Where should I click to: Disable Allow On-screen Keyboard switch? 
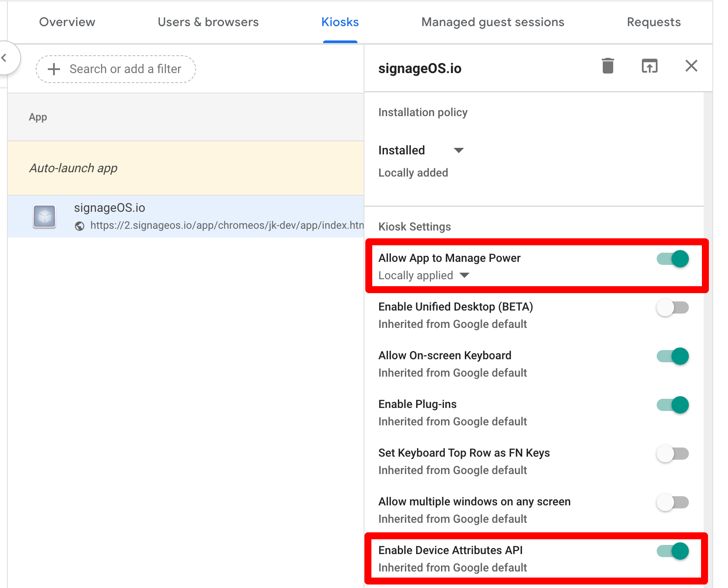click(672, 356)
